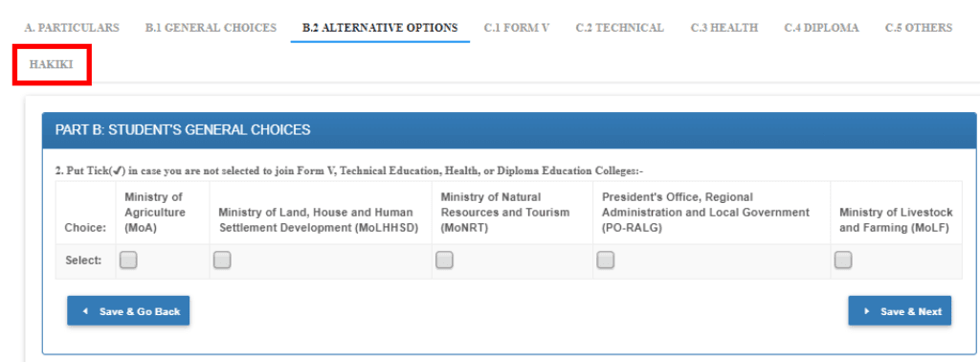Click the Save & Next button
Viewport: 980px width, 362px height.
click(900, 310)
